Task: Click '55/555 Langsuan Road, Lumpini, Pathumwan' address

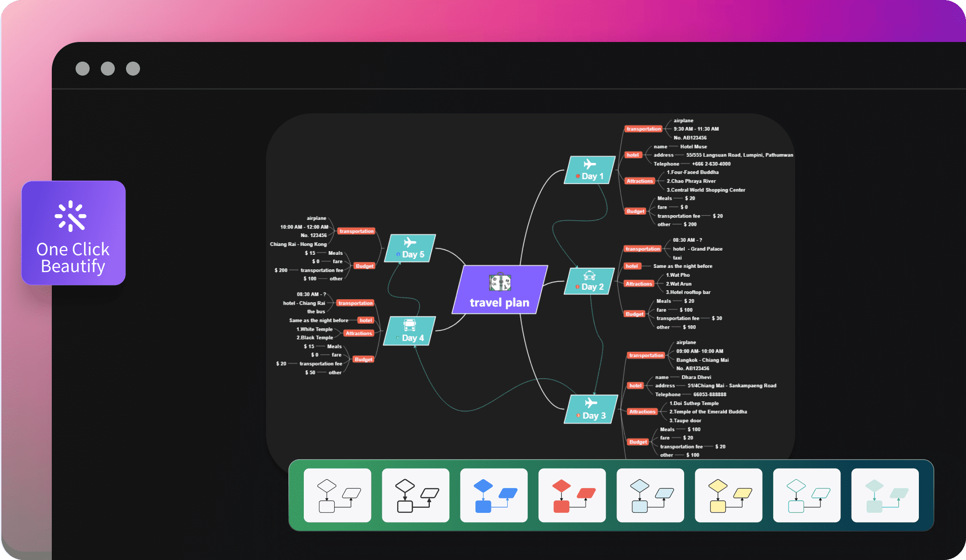Action: coord(740,155)
